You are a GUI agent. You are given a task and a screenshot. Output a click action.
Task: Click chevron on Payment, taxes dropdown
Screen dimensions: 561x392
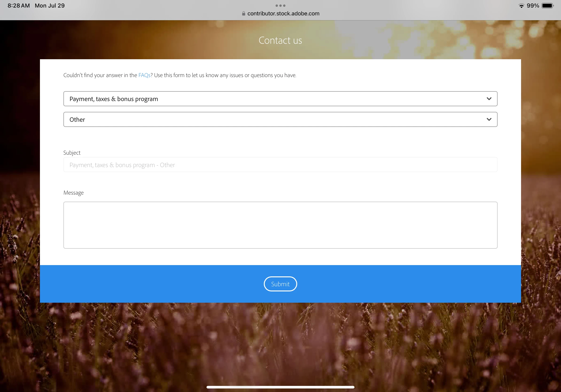coord(489,99)
